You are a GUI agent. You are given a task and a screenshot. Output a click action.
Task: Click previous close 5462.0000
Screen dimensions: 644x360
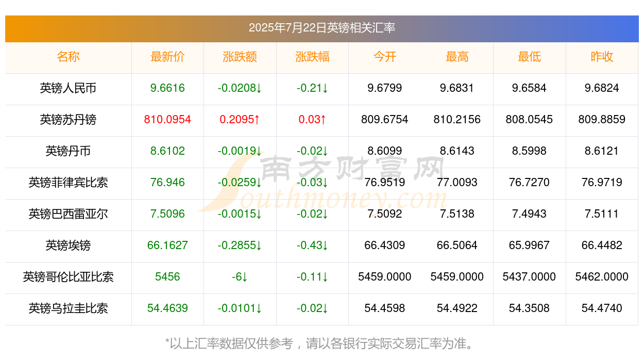point(602,277)
